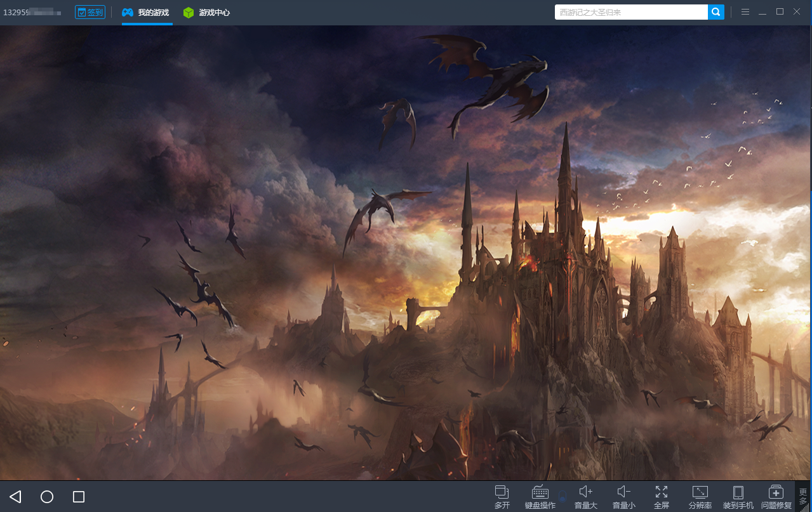The width and height of the screenshot is (812, 512).
Task: Raise the volume with 音量大
Action: [586, 497]
